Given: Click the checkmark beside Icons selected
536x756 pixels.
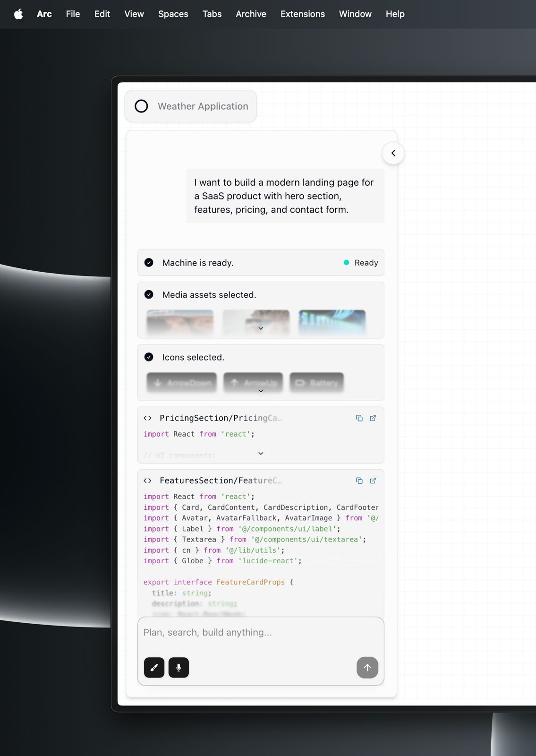Looking at the screenshot, I should click(149, 357).
